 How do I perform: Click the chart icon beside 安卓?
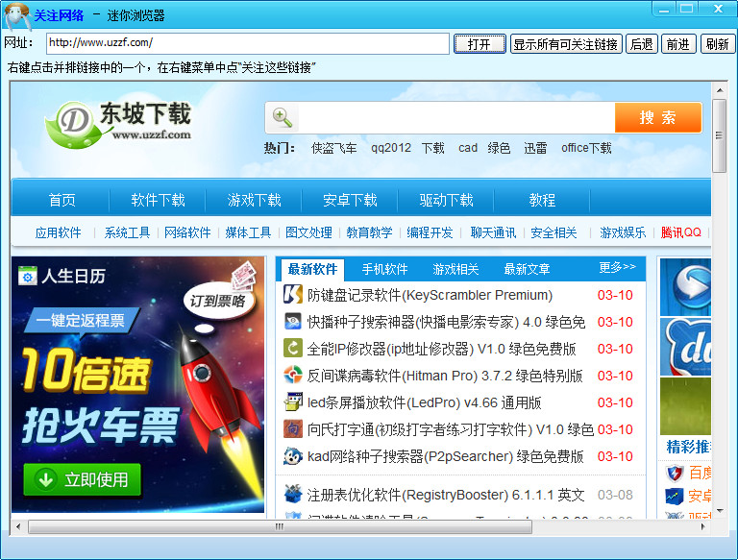(x=674, y=496)
